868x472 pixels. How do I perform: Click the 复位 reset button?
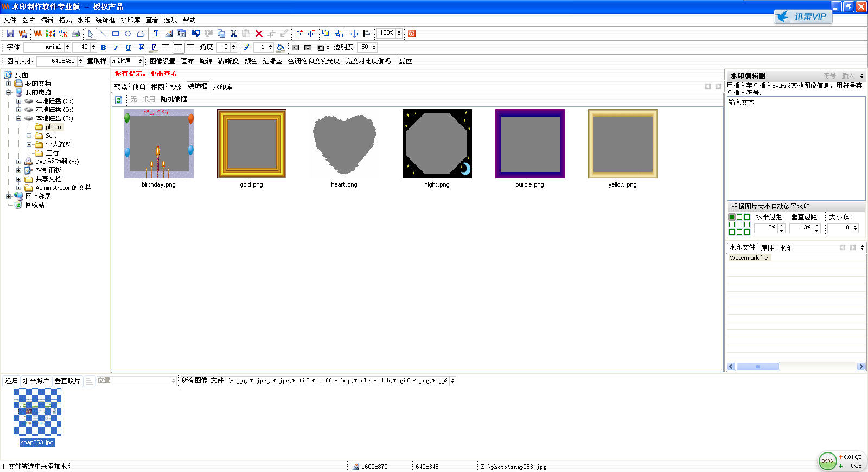pos(405,61)
